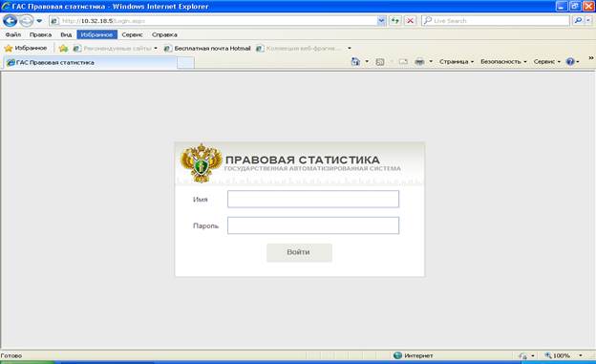The image size is (596, 364).
Task: Expand the zoom level dropdown arrow
Action: point(581,355)
